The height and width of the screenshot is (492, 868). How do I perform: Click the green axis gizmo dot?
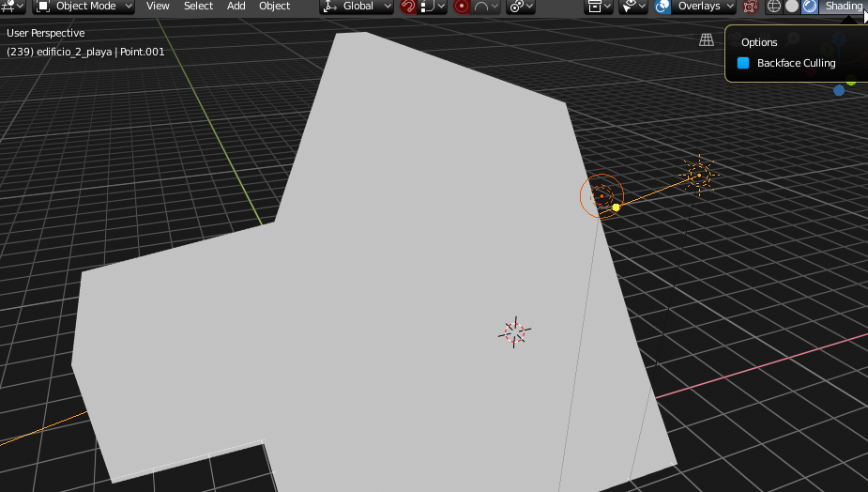point(851,81)
